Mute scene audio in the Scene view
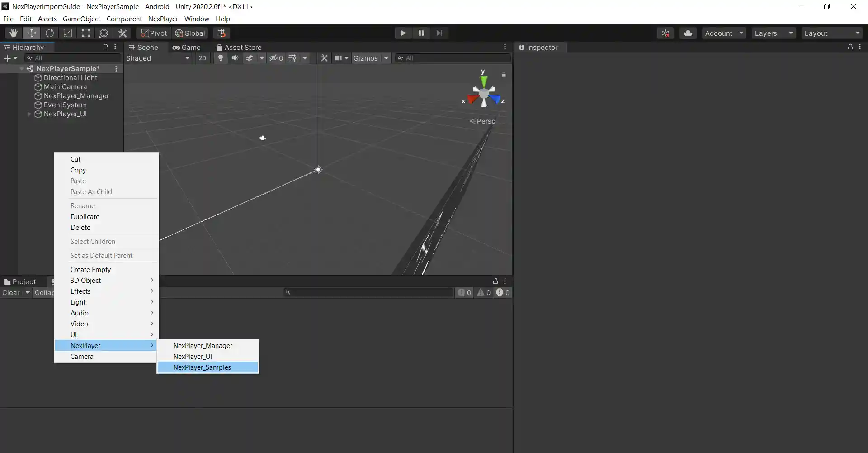 (x=235, y=58)
